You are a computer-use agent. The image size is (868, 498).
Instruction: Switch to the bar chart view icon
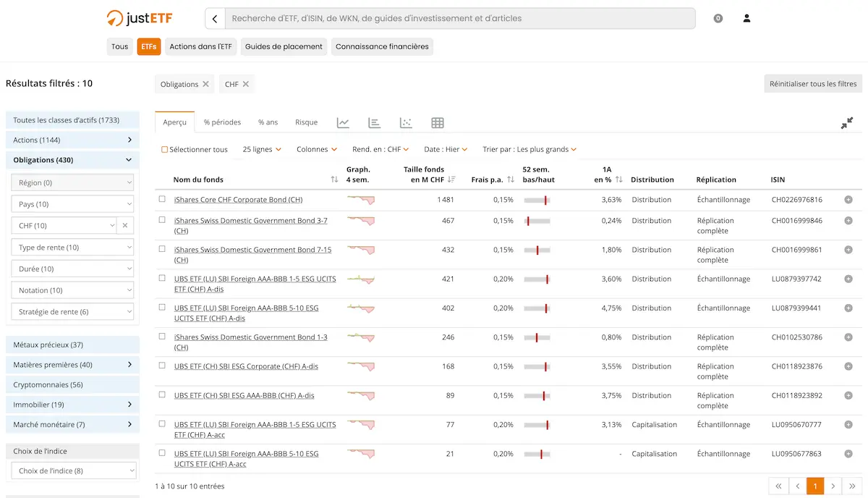click(374, 122)
